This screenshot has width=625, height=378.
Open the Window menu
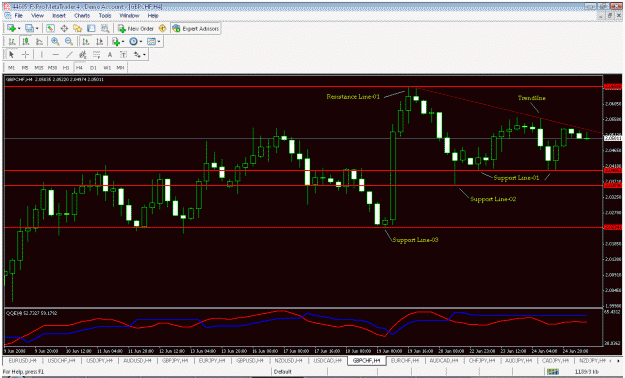[x=130, y=16]
